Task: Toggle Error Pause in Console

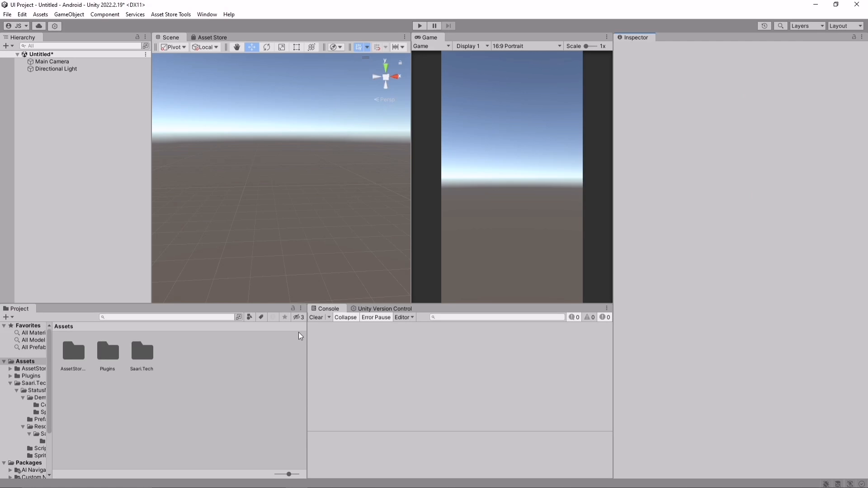Action: [376, 317]
